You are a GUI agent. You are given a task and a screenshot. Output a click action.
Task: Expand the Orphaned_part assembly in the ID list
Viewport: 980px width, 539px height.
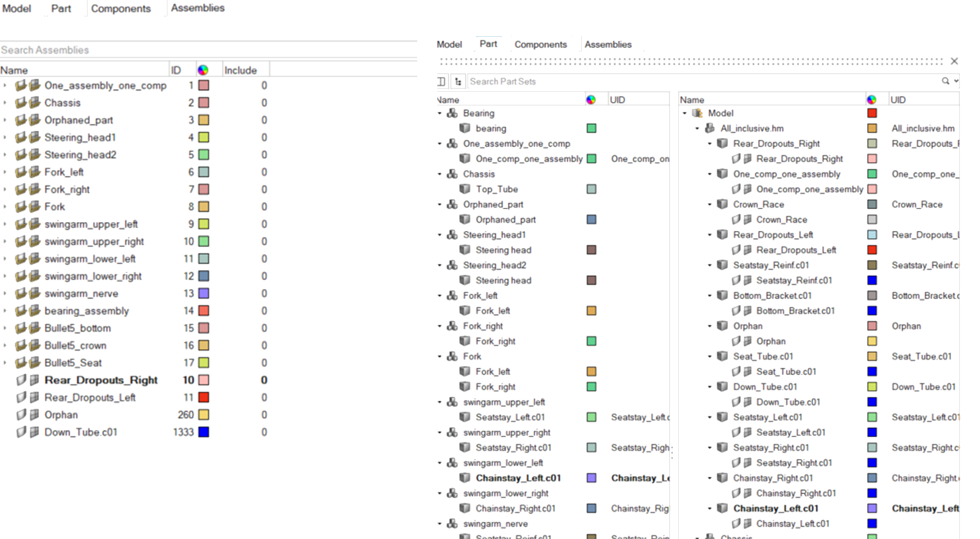click(x=5, y=120)
